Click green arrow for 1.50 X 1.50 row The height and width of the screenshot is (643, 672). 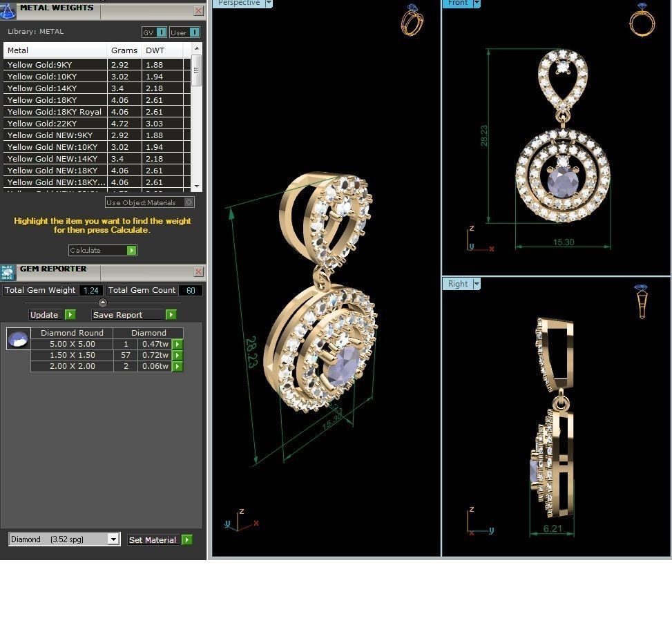click(177, 356)
